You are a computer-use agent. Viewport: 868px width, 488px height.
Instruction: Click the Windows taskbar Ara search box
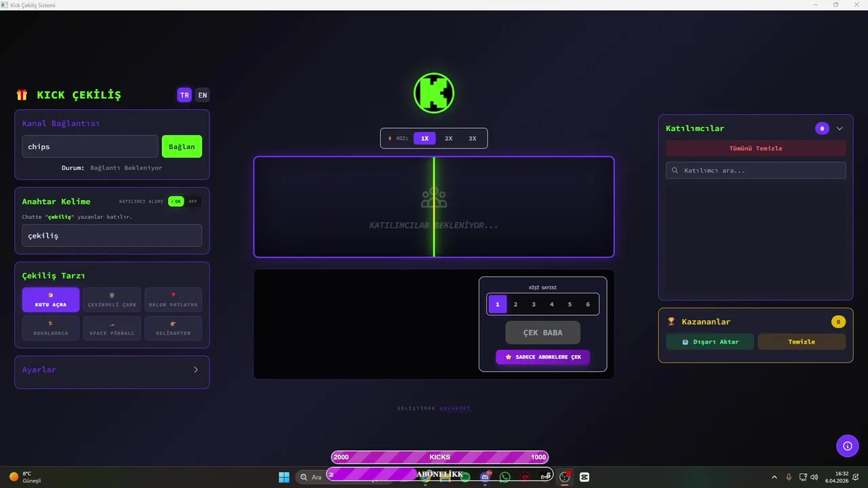344,477
